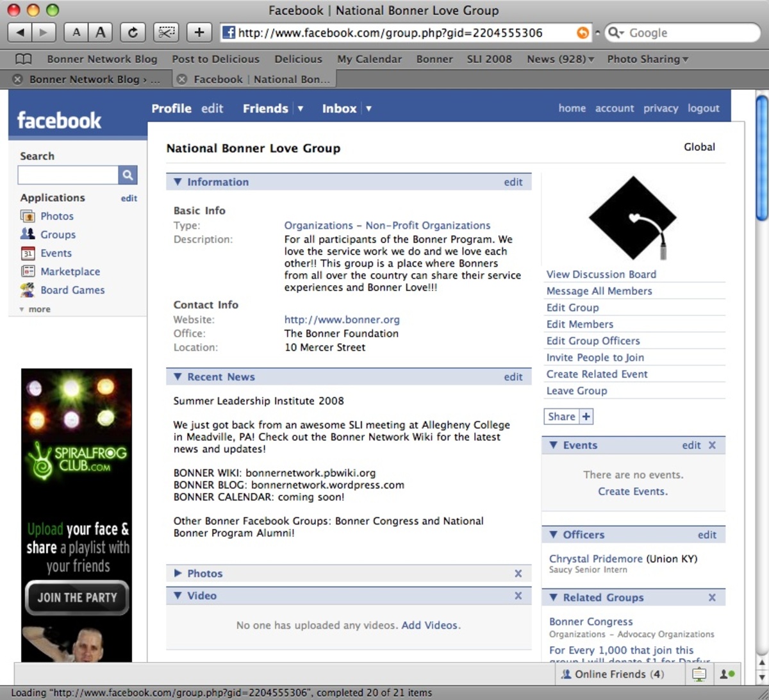This screenshot has height=700, width=769.
Task: Click Add Videos link
Action: tap(431, 625)
